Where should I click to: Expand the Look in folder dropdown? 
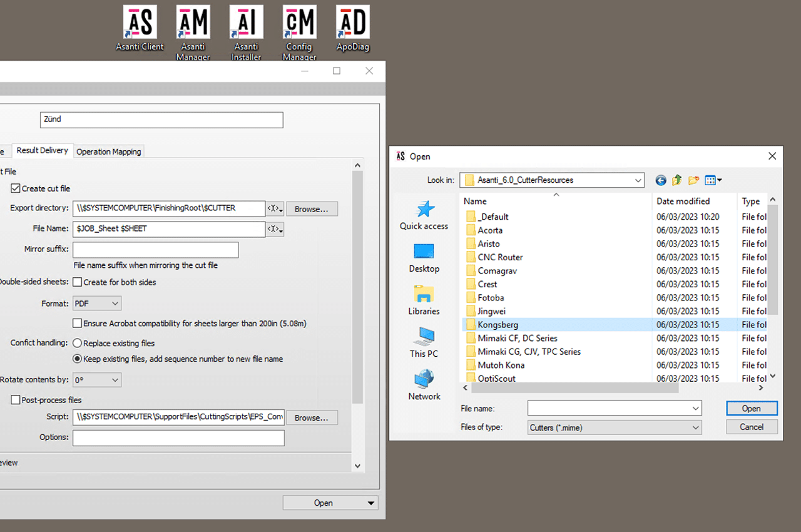[638, 180]
